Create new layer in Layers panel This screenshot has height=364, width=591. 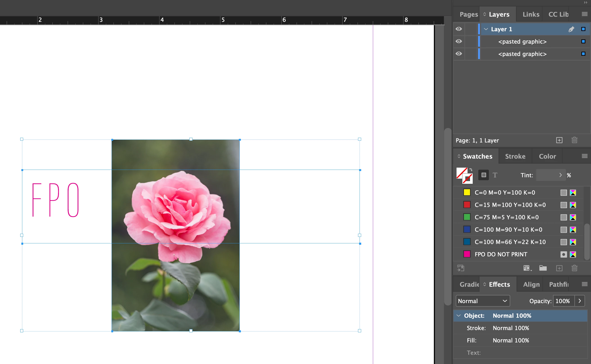559,140
